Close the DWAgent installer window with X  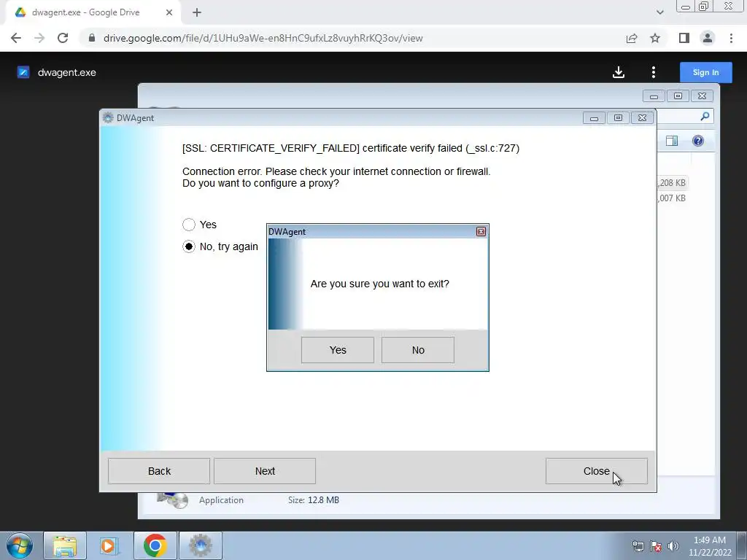coord(642,118)
